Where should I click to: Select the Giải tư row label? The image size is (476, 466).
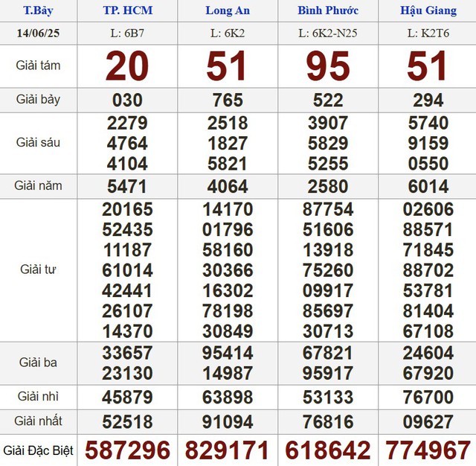[38, 269]
